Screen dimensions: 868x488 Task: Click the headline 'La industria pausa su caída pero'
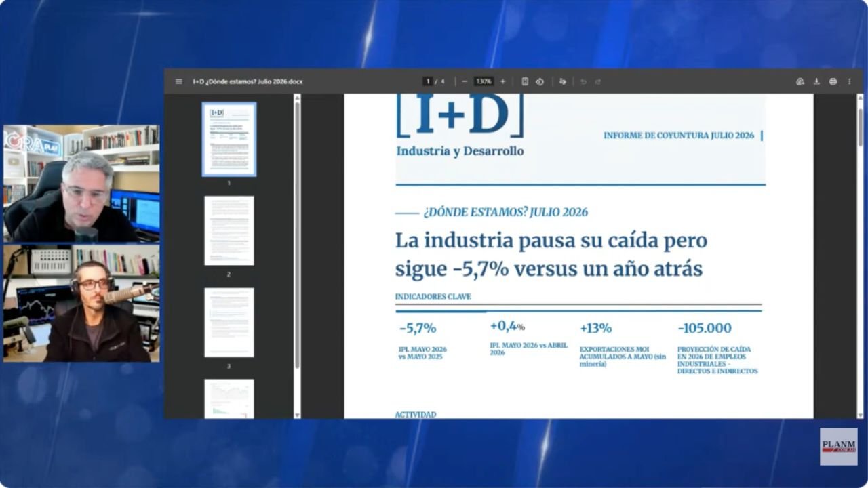pyautogui.click(x=551, y=241)
